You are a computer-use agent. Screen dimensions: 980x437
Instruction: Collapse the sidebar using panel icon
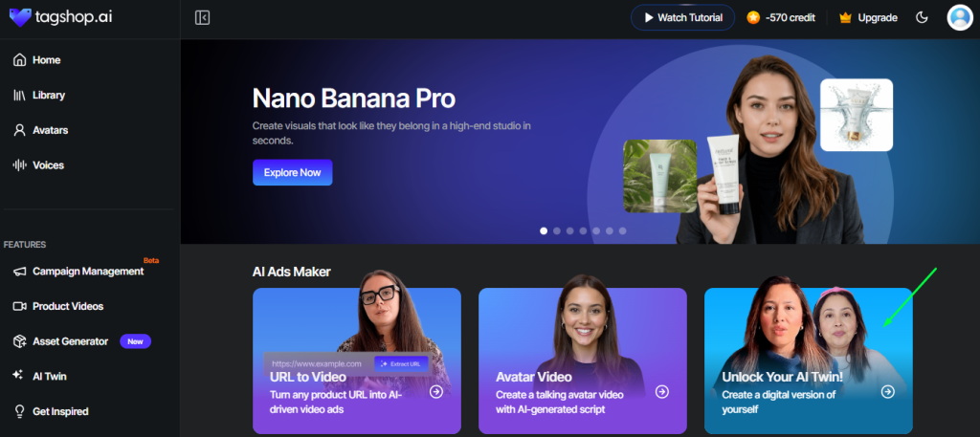point(202,17)
